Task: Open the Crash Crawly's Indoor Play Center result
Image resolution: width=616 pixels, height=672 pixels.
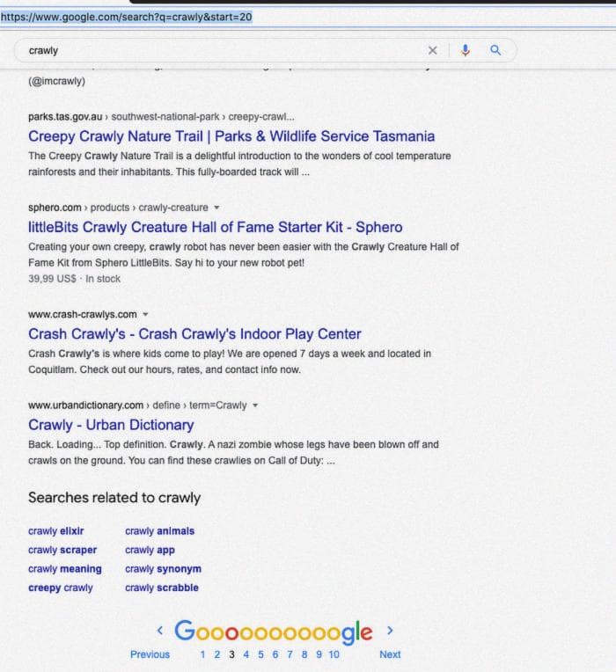Action: 194,334
